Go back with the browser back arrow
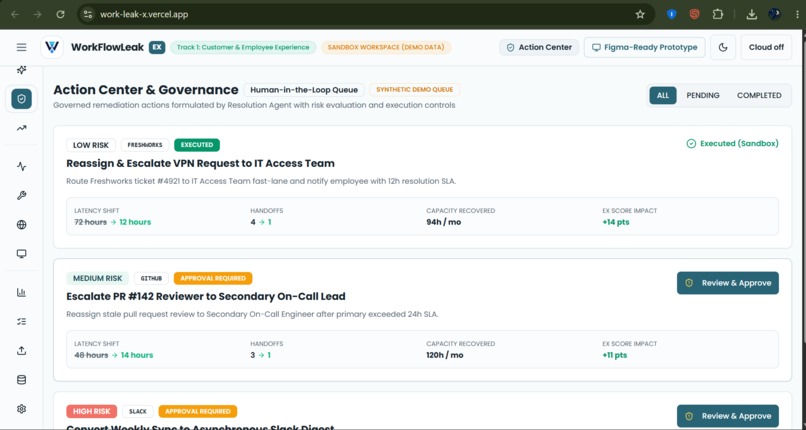This screenshot has width=806, height=430. click(15, 14)
